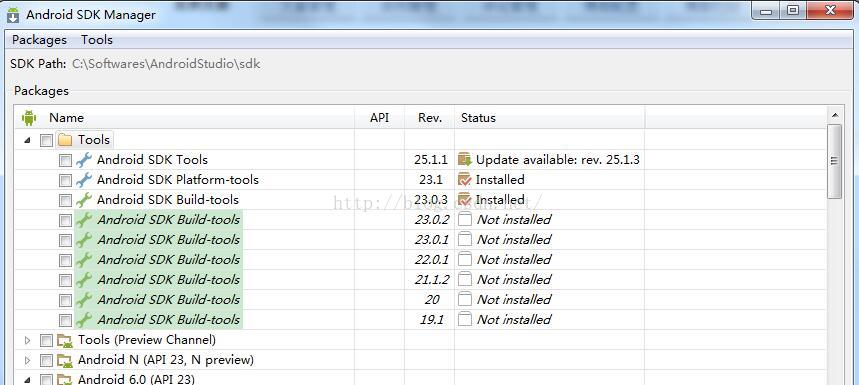Click the wrench icon for Android SDK Platform-tools
Screen dimensions: 859x385
(84, 180)
